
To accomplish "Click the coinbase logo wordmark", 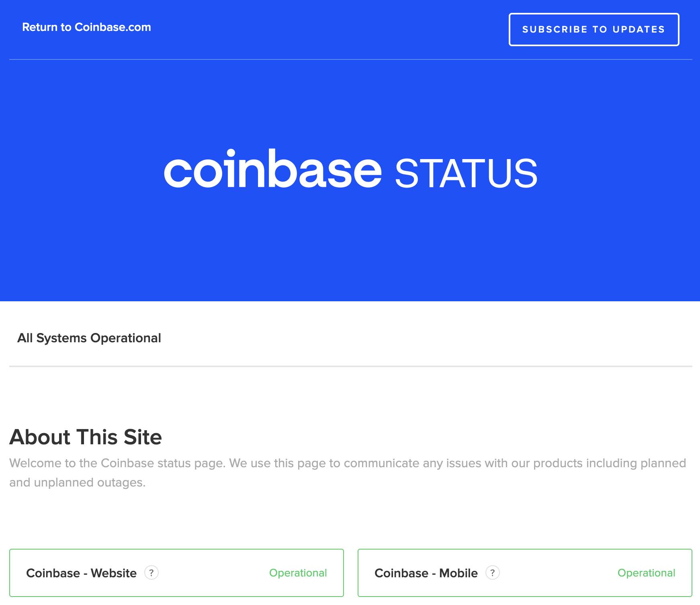I will (272, 169).
